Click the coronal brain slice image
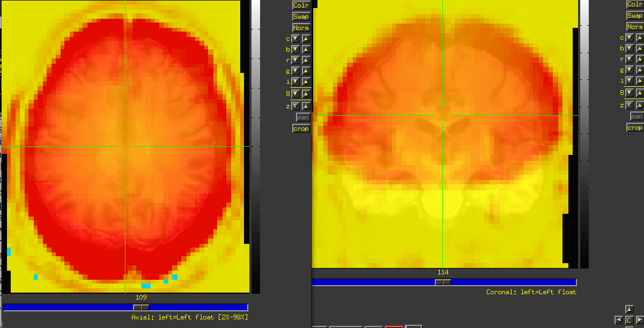Viewport: 644px width, 328px height. tap(445, 134)
